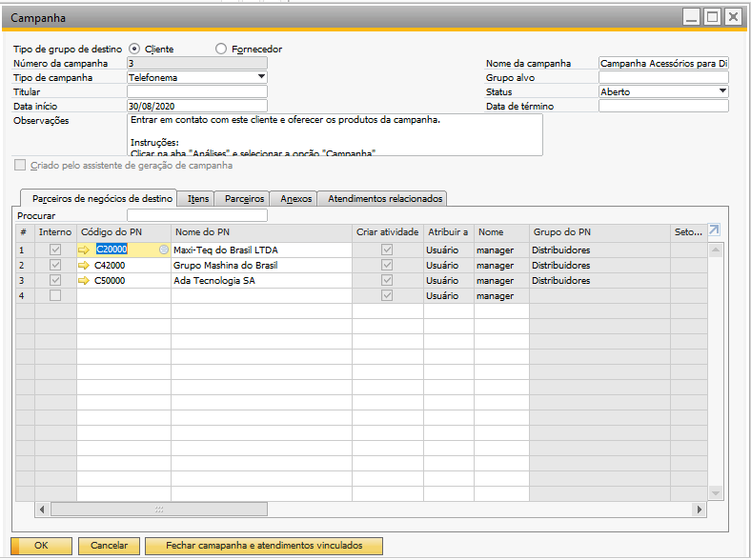The width and height of the screenshot is (751, 560).
Task: Click the Titular input field
Action: (197, 91)
